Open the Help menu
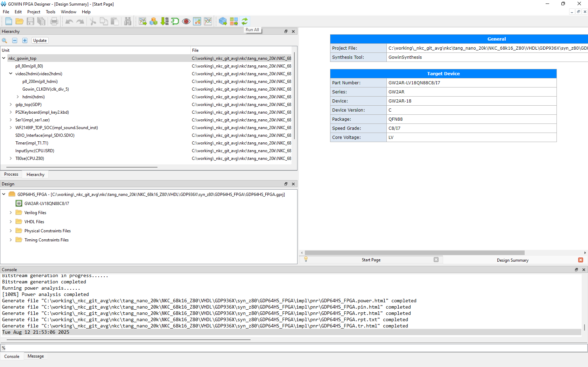The image size is (588, 367). [86, 12]
